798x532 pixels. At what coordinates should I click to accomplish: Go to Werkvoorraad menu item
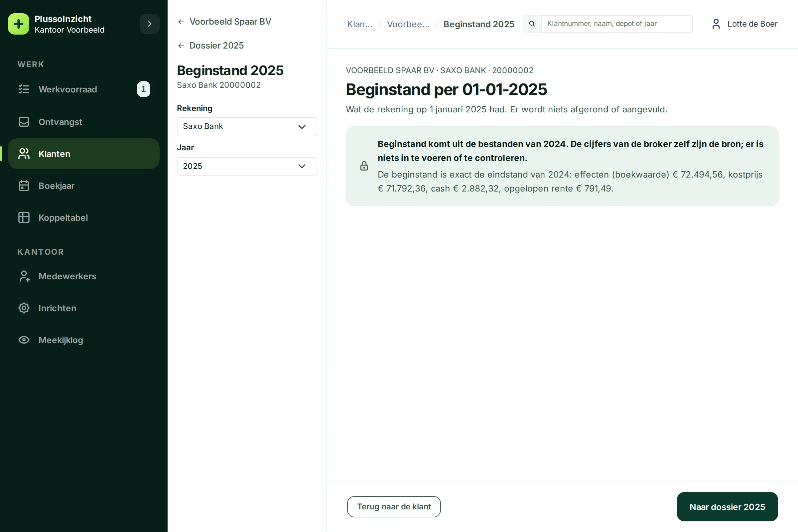tap(84, 89)
